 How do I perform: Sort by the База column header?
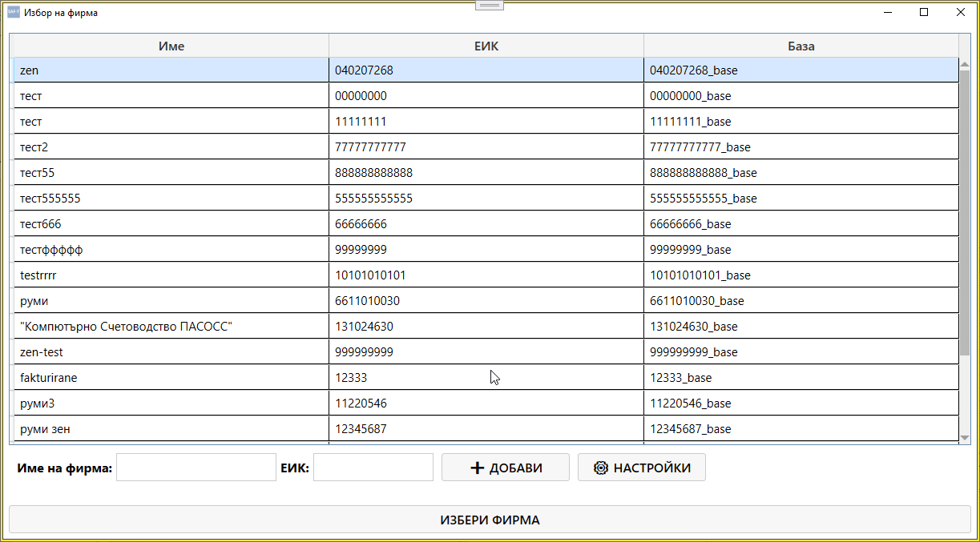pyautogui.click(x=801, y=46)
